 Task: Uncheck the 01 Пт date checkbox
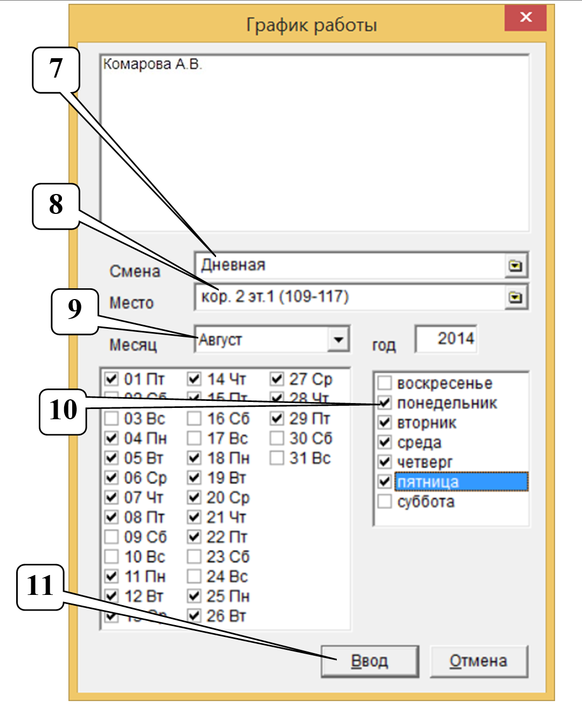point(112,379)
